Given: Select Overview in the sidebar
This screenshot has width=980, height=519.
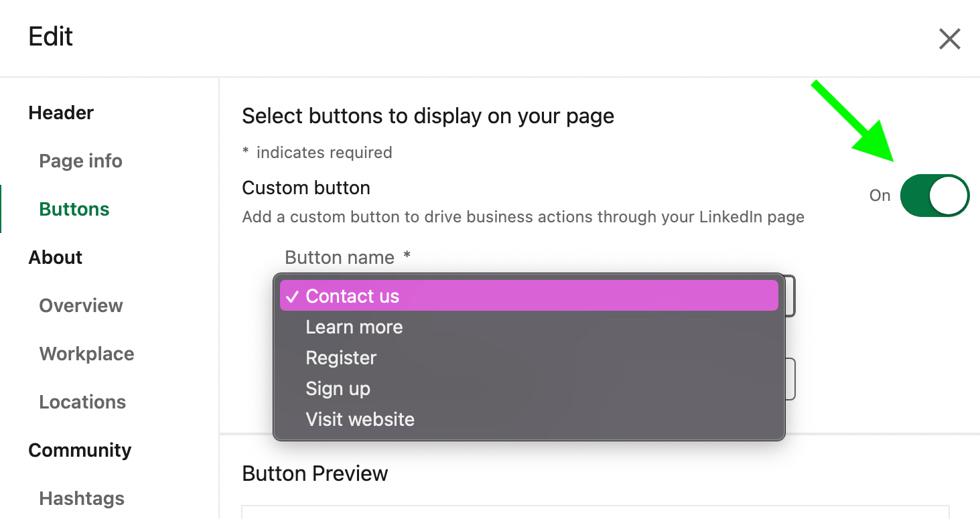Looking at the screenshot, I should pos(80,305).
